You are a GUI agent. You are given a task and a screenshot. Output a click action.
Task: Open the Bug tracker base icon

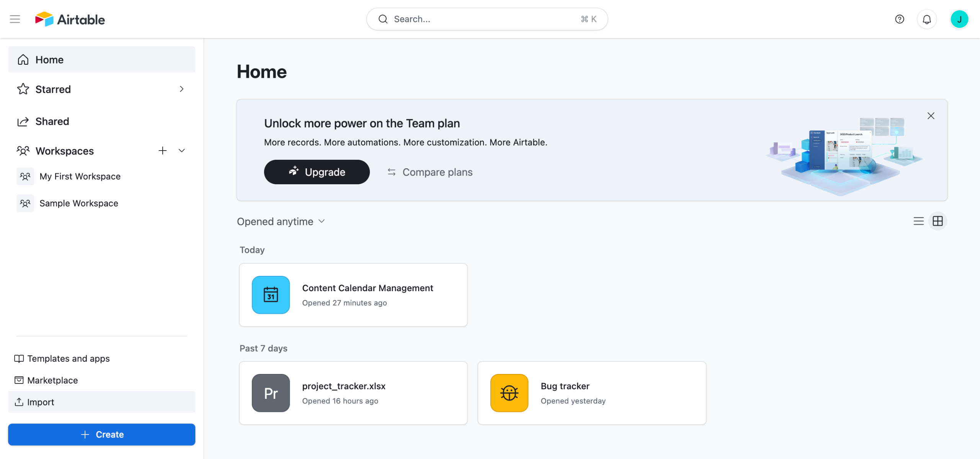click(509, 393)
